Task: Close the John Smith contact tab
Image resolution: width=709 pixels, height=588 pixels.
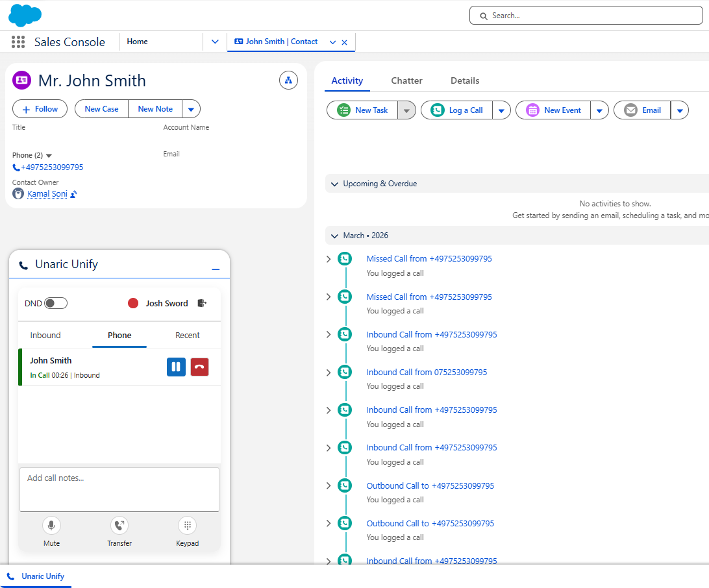Action: click(345, 42)
